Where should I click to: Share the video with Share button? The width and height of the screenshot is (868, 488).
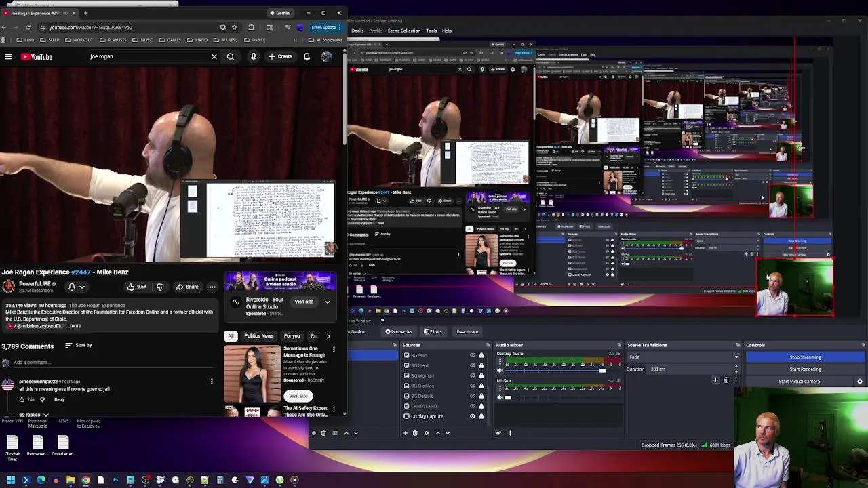click(x=186, y=287)
